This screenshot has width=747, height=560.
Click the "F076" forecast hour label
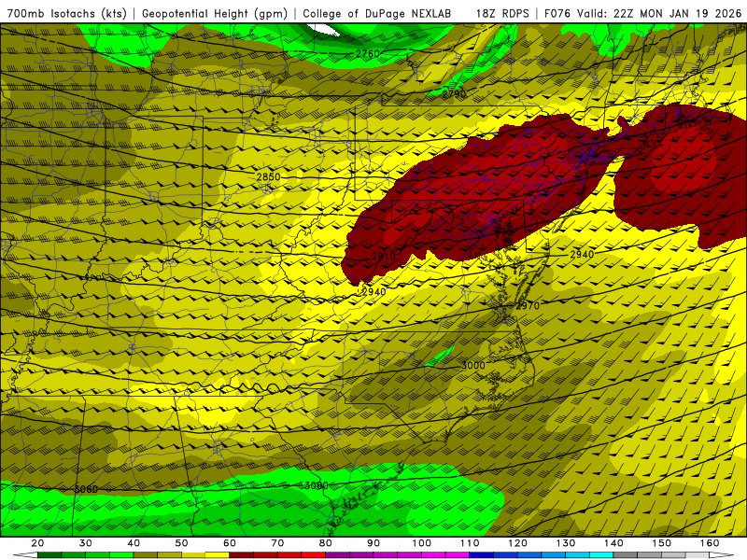[557, 13]
